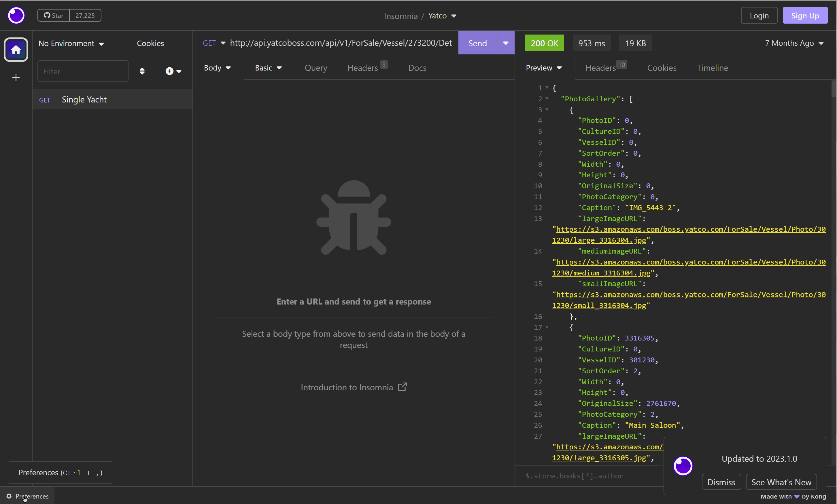The width and height of the screenshot is (837, 504).
Task: Open the GET method dropdown next to the URL
Action: [214, 43]
